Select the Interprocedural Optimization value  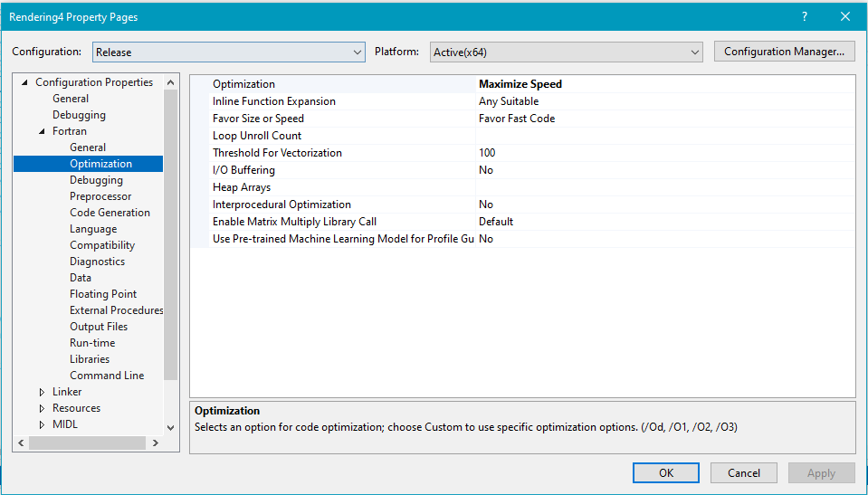(665, 205)
